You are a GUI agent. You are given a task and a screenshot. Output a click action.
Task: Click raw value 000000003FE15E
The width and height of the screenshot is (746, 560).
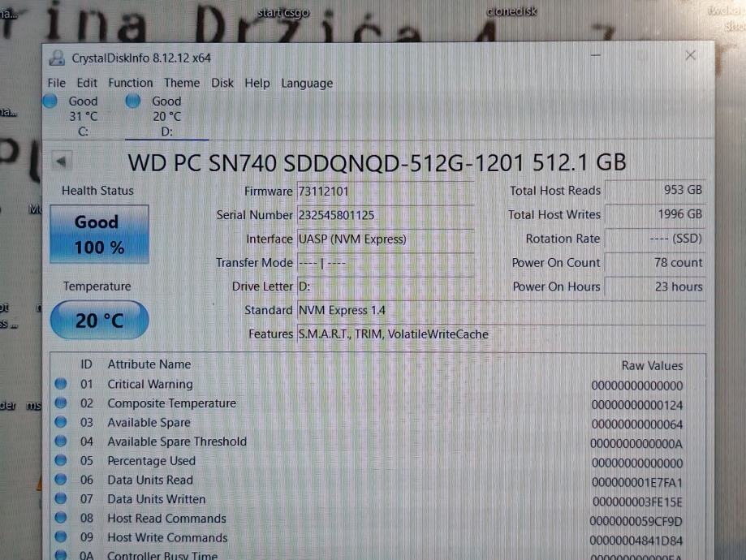637,502
